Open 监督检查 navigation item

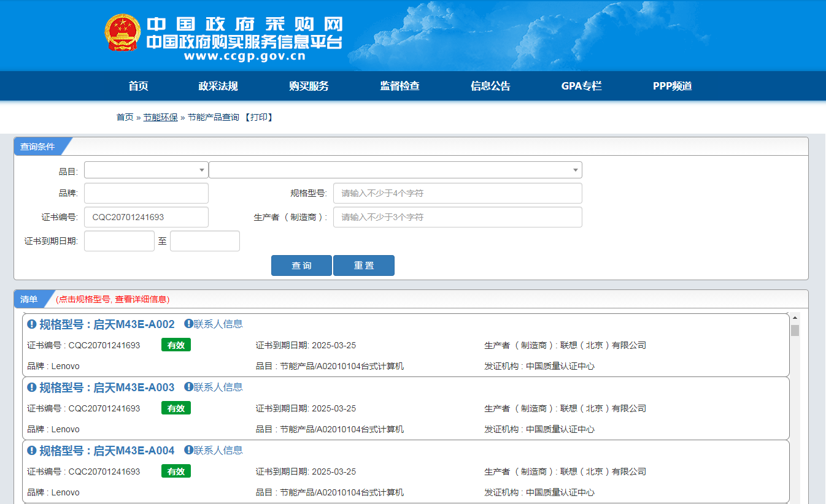(399, 86)
